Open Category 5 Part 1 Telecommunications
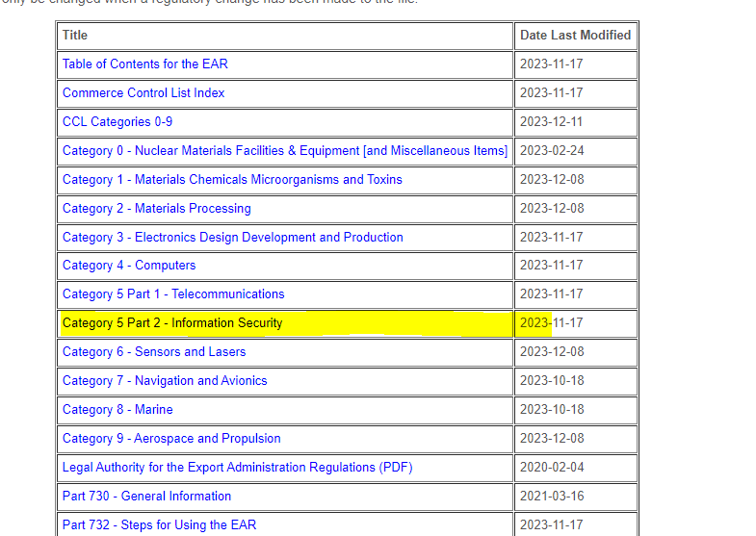 click(x=173, y=294)
